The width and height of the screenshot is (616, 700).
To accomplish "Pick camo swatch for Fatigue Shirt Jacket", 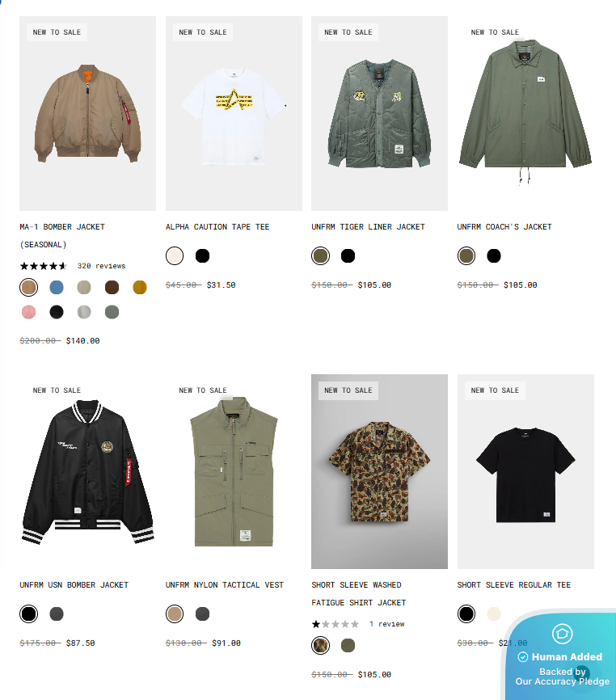I will click(x=320, y=645).
